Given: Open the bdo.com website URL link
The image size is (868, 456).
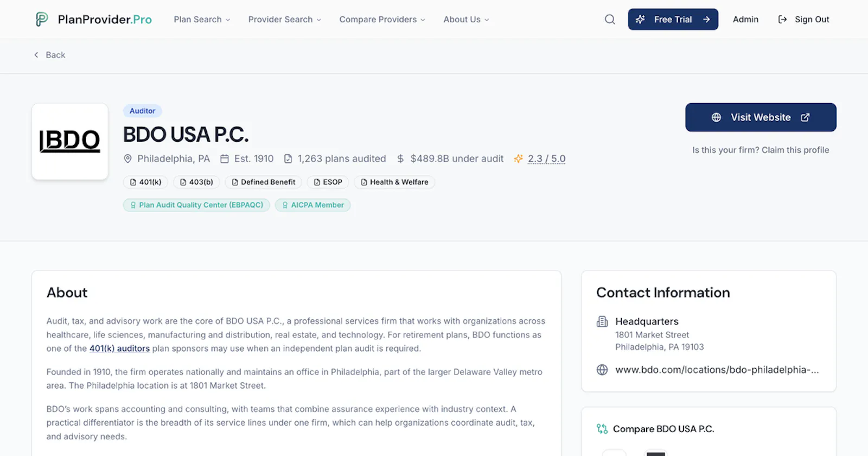Looking at the screenshot, I should [717, 370].
